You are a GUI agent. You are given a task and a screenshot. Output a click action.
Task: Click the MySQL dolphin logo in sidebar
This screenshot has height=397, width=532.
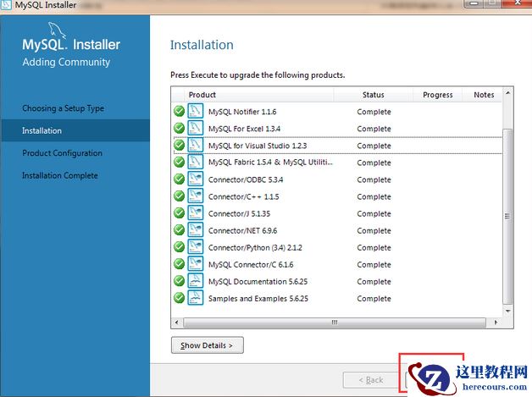click(57, 30)
